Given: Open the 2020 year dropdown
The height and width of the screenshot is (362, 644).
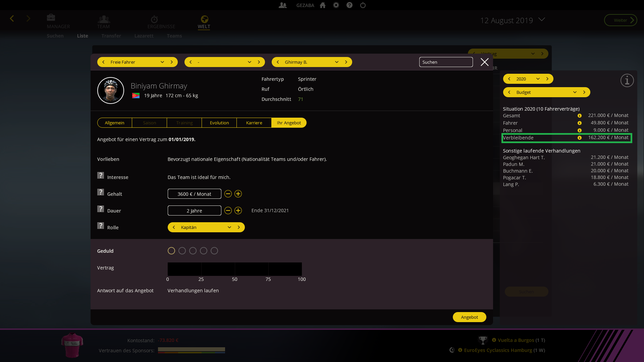Looking at the screenshot, I should point(538,79).
